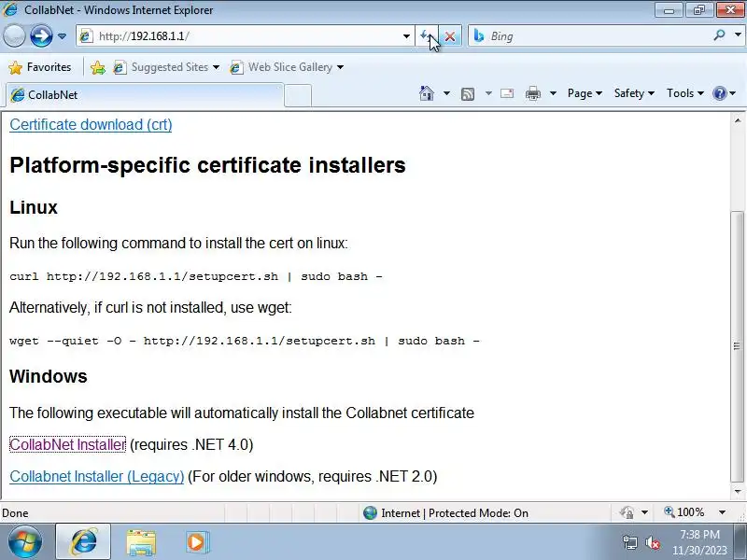Open a new tab

pos(298,95)
